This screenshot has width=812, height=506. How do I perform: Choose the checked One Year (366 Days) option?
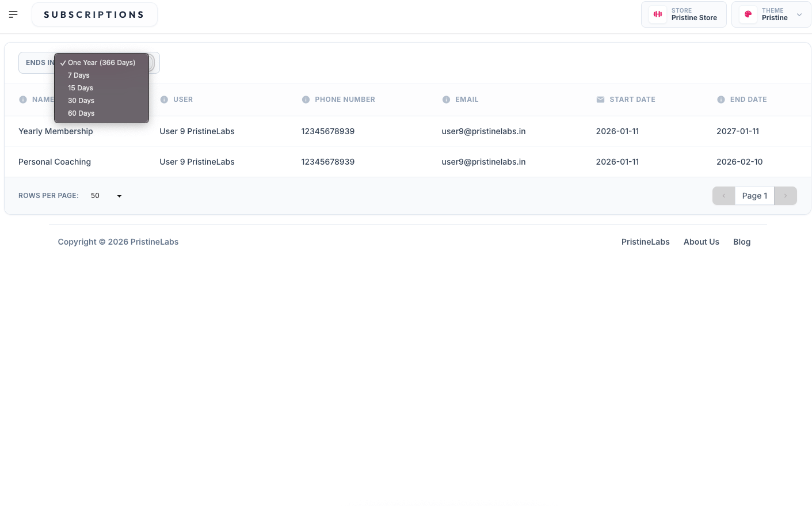[x=101, y=62]
